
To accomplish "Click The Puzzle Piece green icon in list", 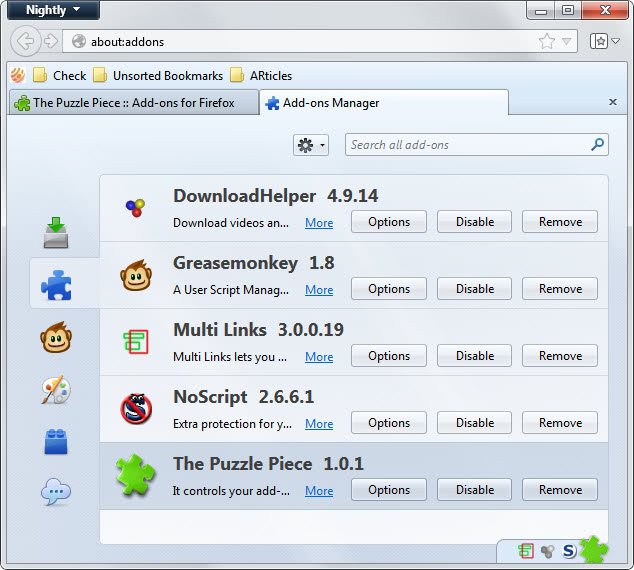I will pyautogui.click(x=135, y=475).
